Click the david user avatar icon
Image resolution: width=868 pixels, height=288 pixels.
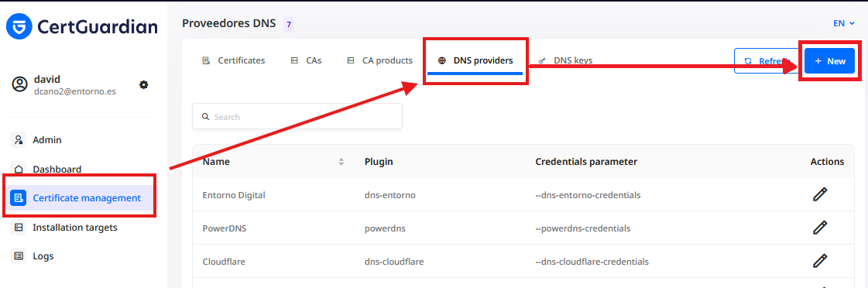point(19,84)
